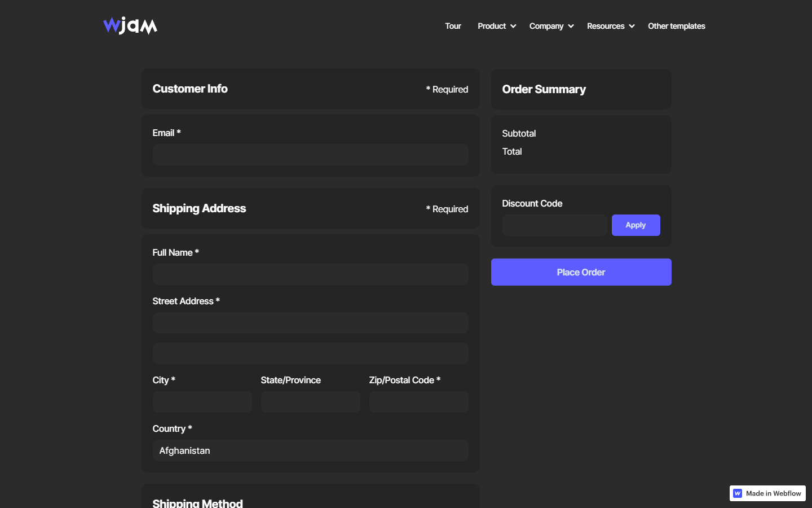Select the first Street Address field
This screenshot has height=508, width=812.
[x=310, y=323]
